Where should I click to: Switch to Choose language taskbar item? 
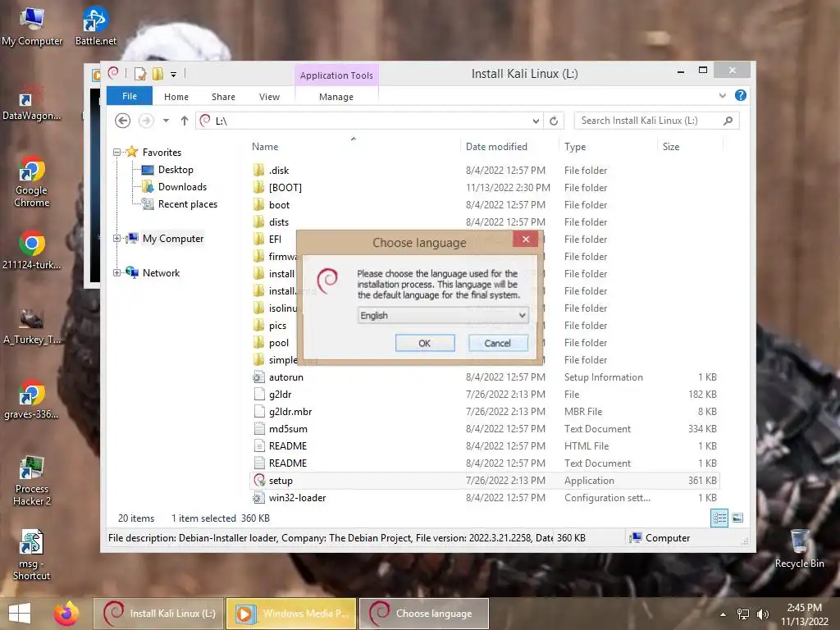coord(424,614)
